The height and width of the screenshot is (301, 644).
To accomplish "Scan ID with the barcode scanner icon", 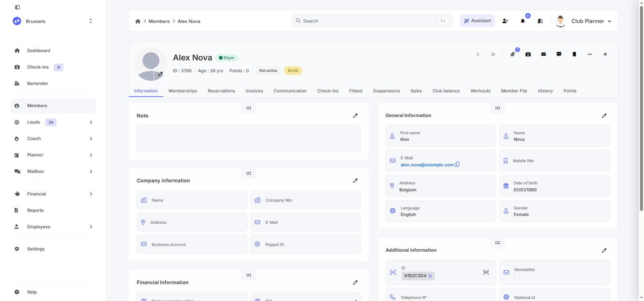I will (486, 272).
